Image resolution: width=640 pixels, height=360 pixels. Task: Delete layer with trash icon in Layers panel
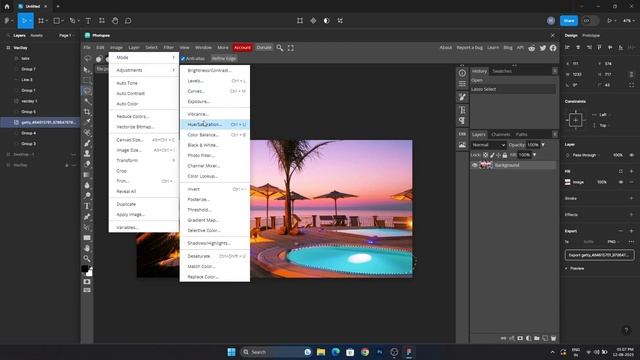pyautogui.click(x=553, y=338)
